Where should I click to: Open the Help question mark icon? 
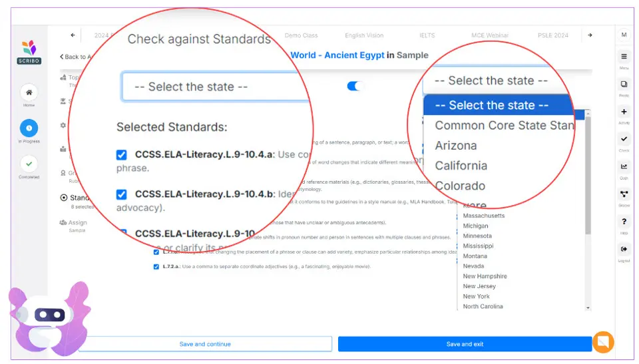tap(624, 222)
